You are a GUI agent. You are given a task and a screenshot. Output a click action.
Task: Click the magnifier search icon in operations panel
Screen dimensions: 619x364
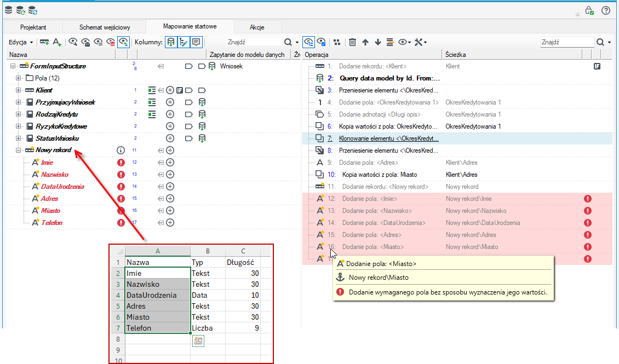600,42
